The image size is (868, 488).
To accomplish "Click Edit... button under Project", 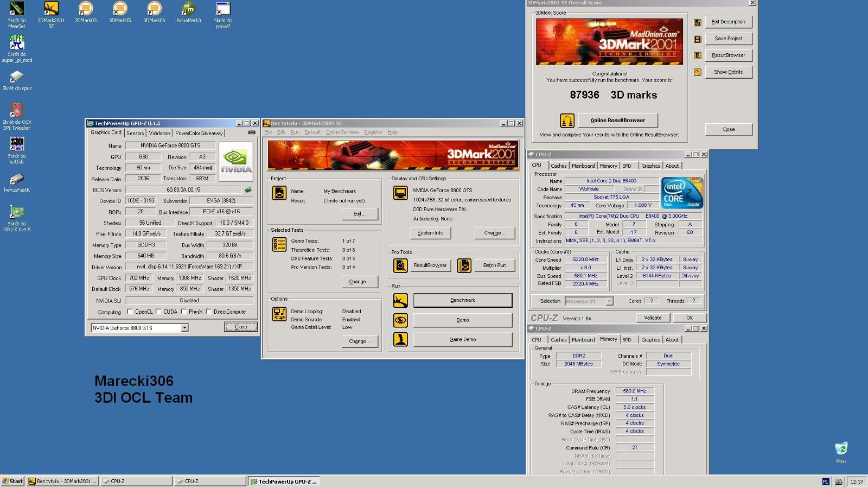I will (x=360, y=214).
